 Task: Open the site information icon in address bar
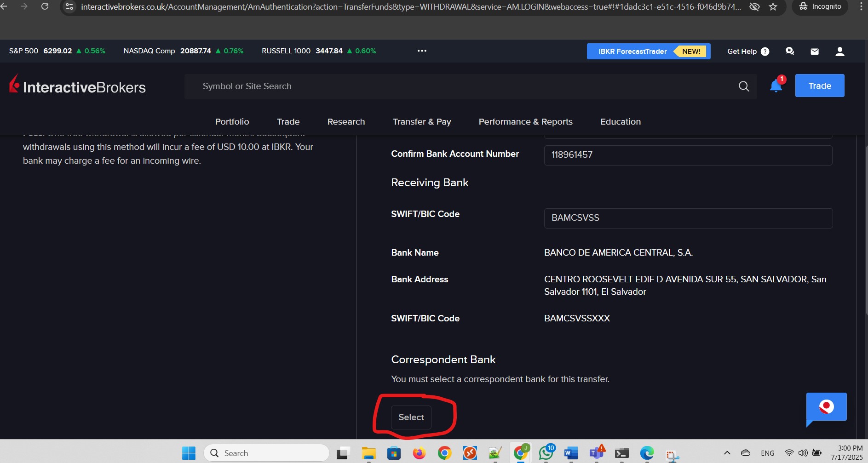(69, 6)
